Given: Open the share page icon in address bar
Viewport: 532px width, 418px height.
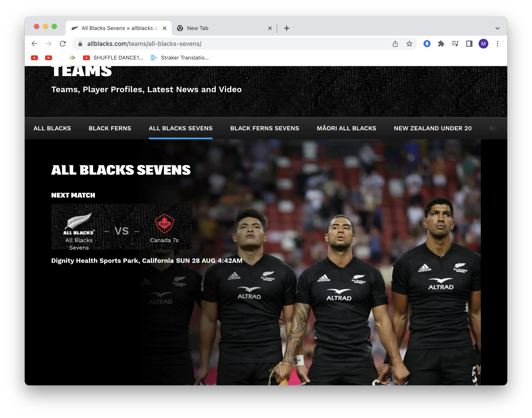Looking at the screenshot, I should coord(395,44).
